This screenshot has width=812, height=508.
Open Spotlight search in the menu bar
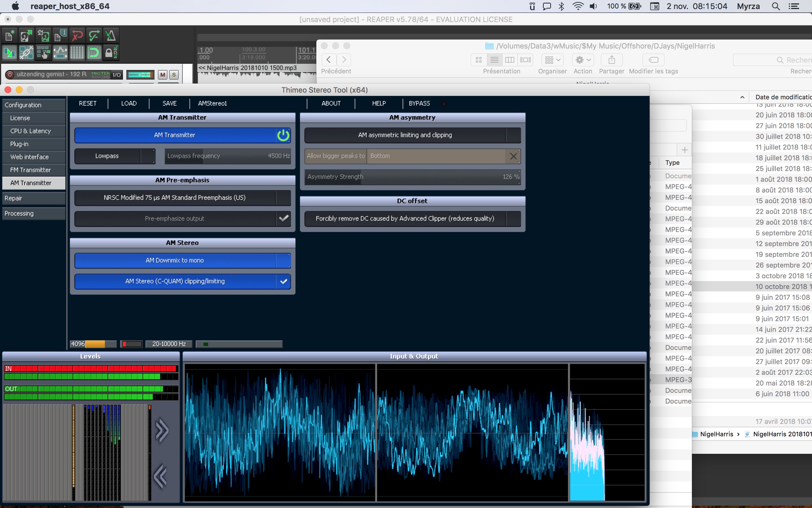(775, 6)
